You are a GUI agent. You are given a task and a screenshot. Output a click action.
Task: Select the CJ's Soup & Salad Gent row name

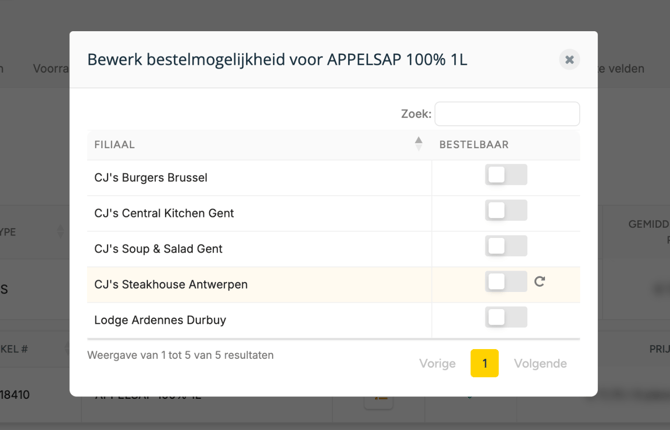pyautogui.click(x=158, y=249)
